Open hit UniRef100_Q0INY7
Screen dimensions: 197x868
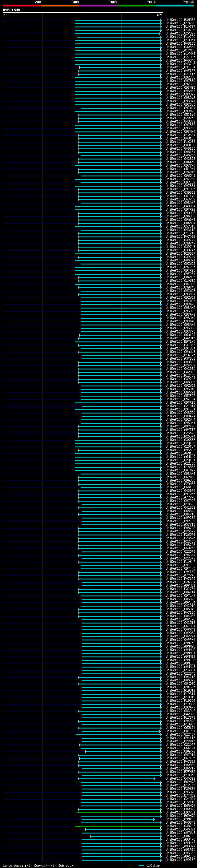(180, 470)
